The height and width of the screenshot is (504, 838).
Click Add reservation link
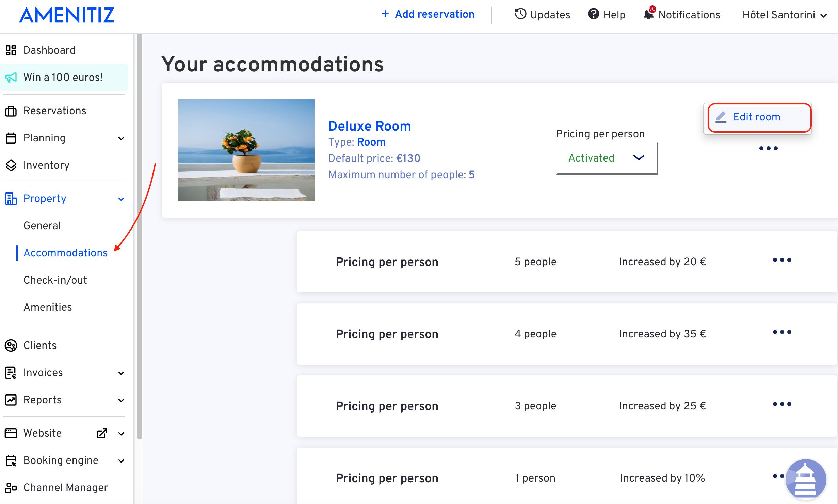(428, 14)
